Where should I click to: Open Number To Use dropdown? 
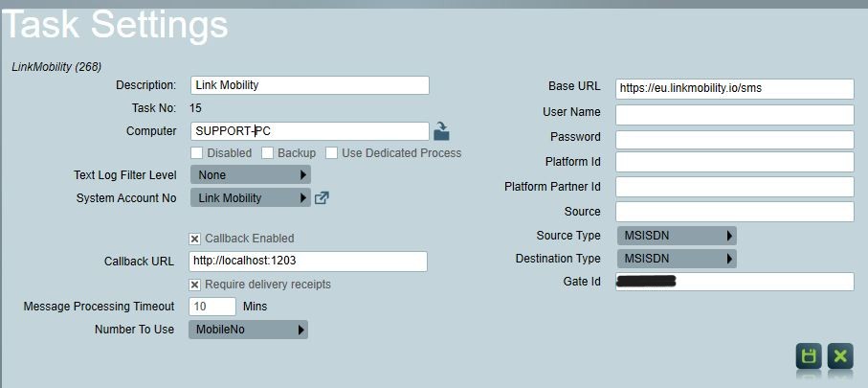click(x=248, y=330)
